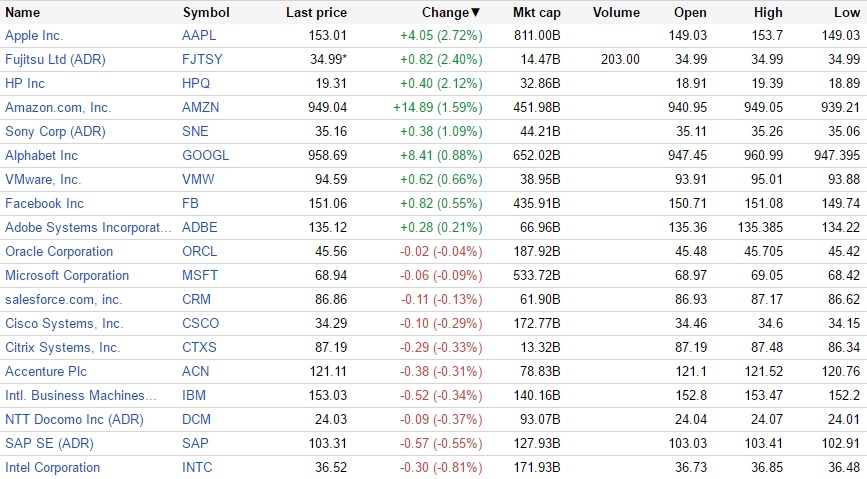
Task: Click the HPQ ticker symbol link
Action: point(197,83)
